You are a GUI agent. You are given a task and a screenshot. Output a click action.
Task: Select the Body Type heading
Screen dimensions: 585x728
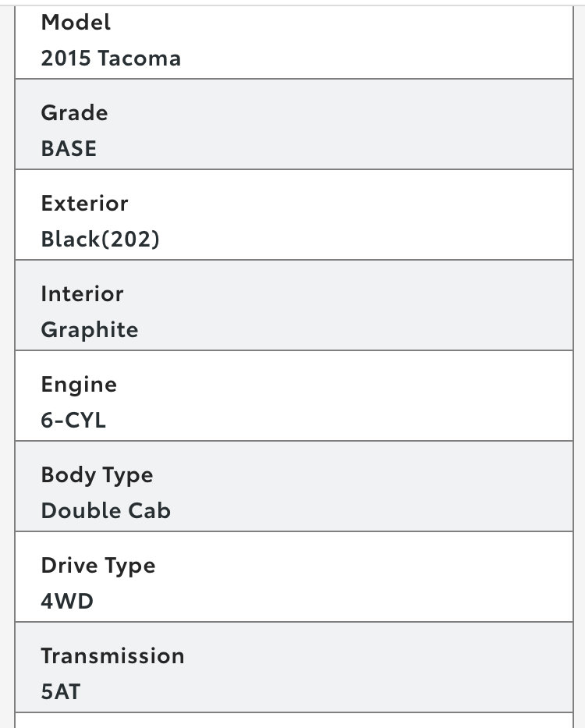(97, 475)
